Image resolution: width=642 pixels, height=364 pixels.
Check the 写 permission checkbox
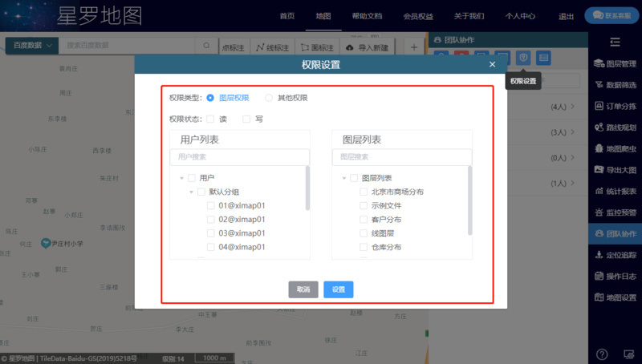[246, 119]
